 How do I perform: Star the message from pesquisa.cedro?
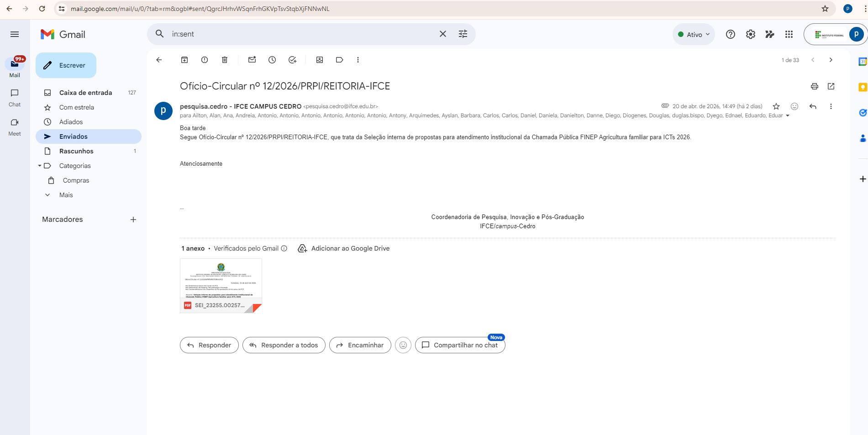tap(776, 106)
